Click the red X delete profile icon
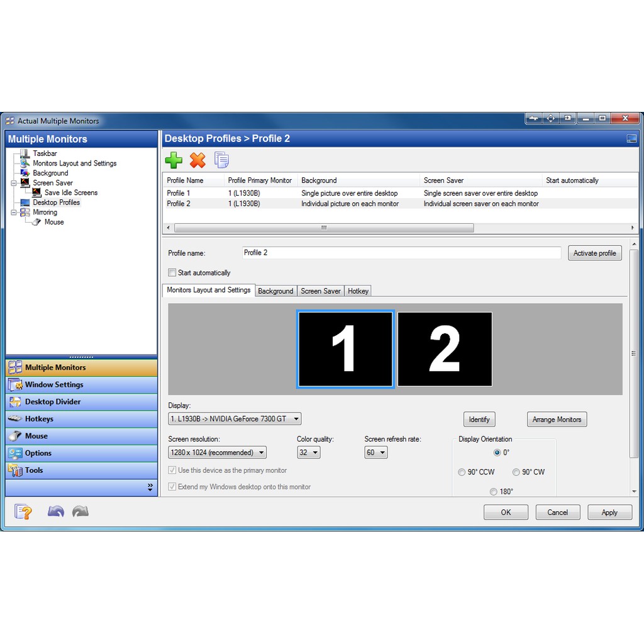Viewport: 644px width, 644px height. 197,160
